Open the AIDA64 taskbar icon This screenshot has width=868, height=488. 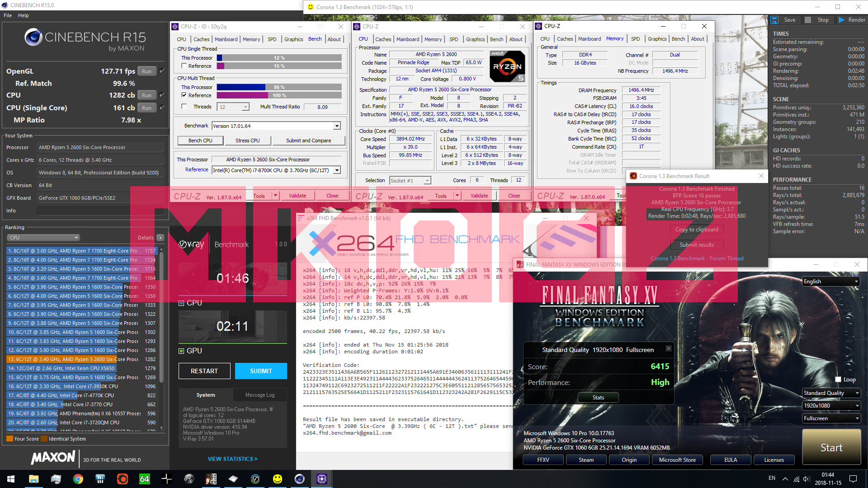(x=144, y=479)
